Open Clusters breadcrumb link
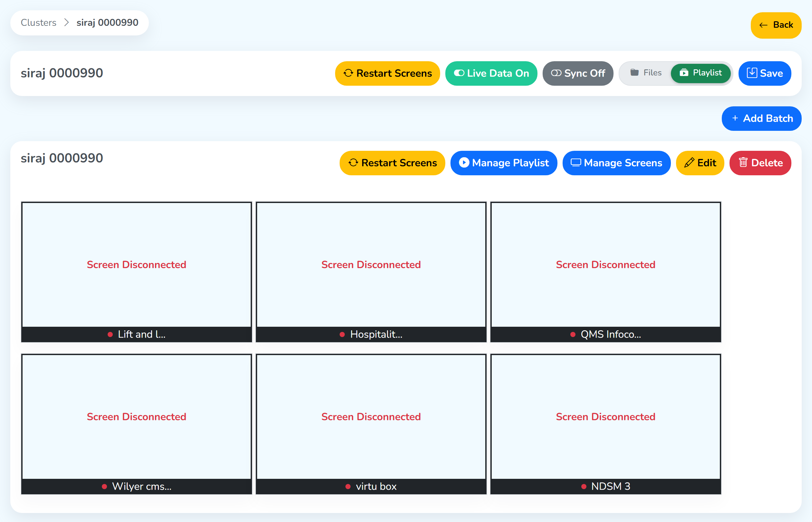 39,23
